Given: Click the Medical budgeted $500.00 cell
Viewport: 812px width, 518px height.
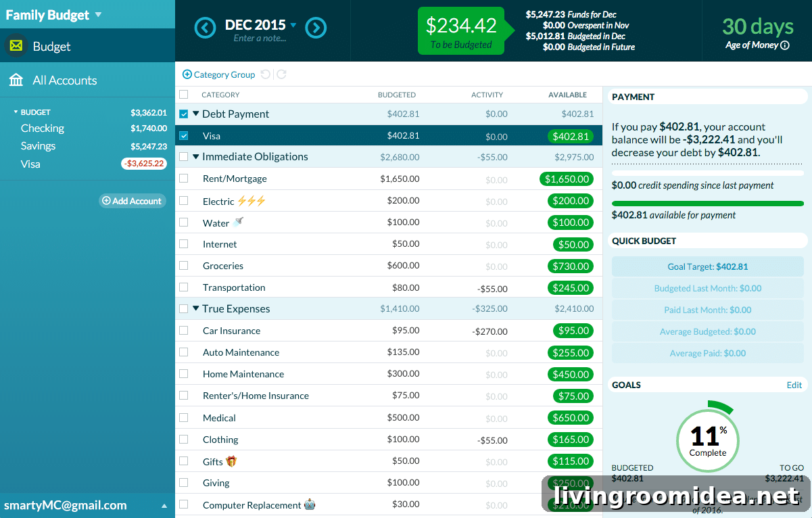Looking at the screenshot, I should [x=403, y=418].
